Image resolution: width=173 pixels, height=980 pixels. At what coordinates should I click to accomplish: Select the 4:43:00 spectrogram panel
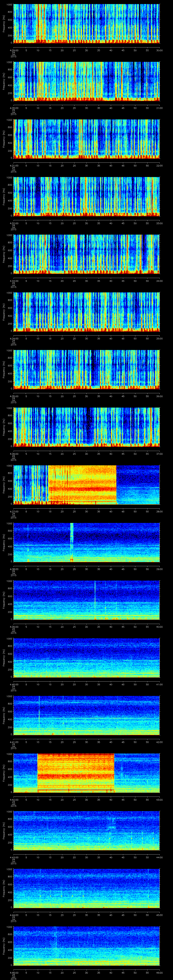click(86, 829)
